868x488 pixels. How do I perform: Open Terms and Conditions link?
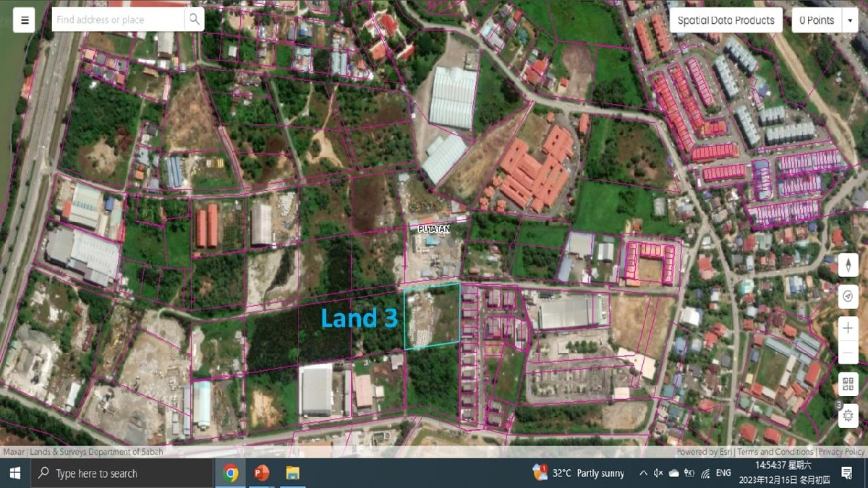(x=775, y=452)
